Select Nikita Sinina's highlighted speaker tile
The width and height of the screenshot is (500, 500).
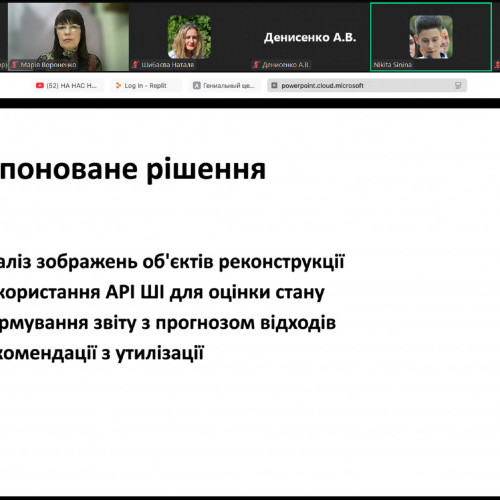431,37
